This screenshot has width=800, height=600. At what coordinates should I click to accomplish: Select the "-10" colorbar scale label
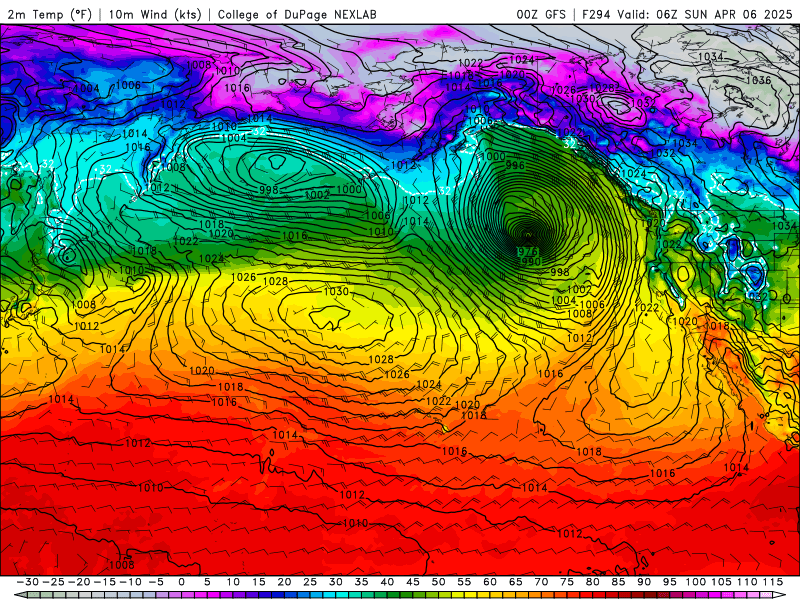pos(131,582)
